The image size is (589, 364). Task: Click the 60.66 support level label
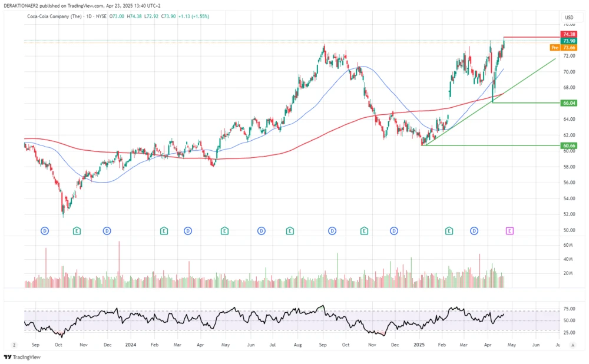point(569,145)
